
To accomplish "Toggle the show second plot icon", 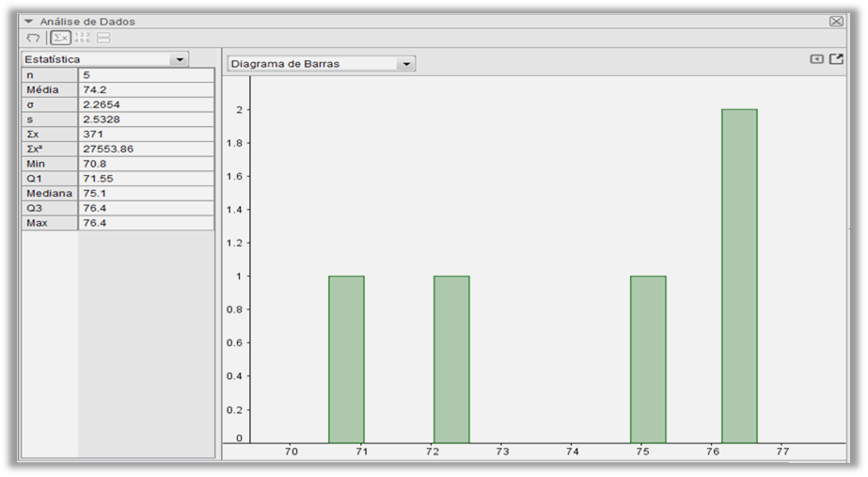I will (x=103, y=38).
